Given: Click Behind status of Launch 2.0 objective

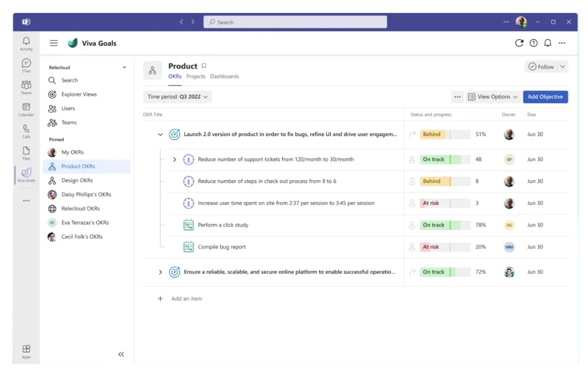Looking at the screenshot, I should coord(445,134).
